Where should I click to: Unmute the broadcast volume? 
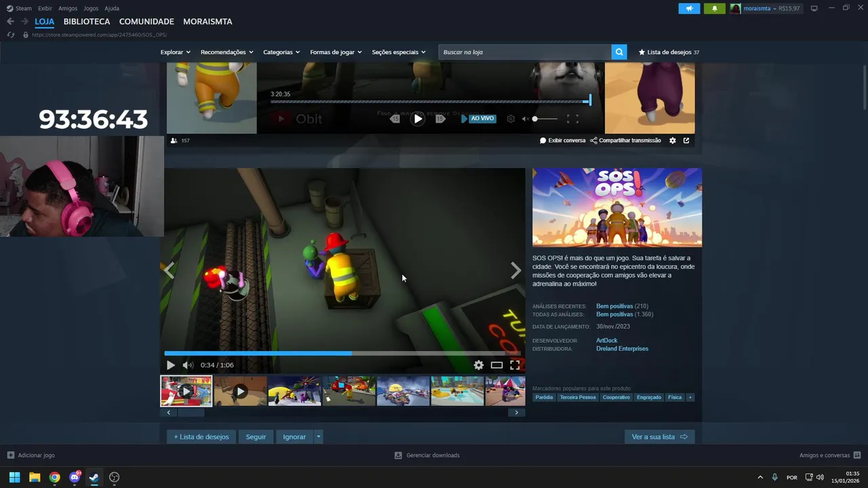525,119
